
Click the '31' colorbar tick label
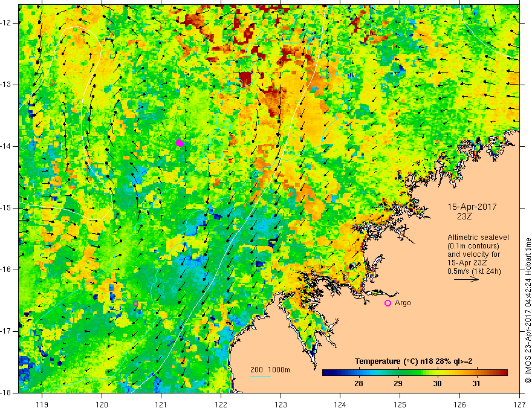tap(476, 383)
